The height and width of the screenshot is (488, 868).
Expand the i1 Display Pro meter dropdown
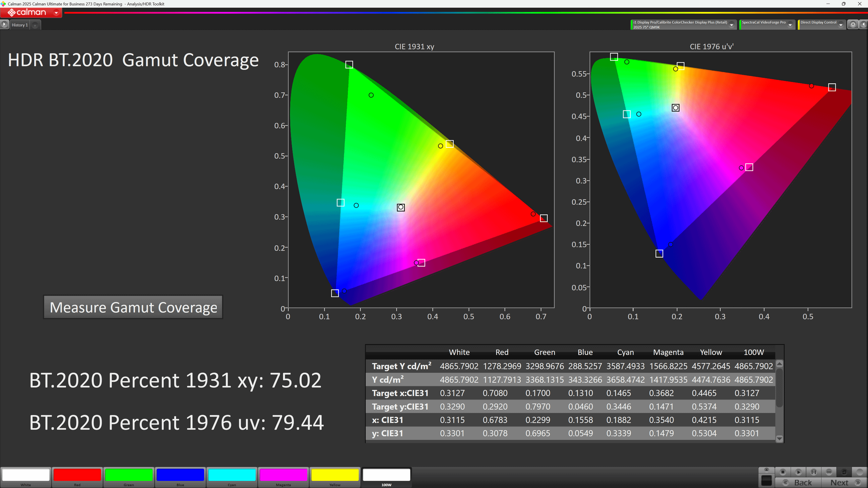coord(732,25)
